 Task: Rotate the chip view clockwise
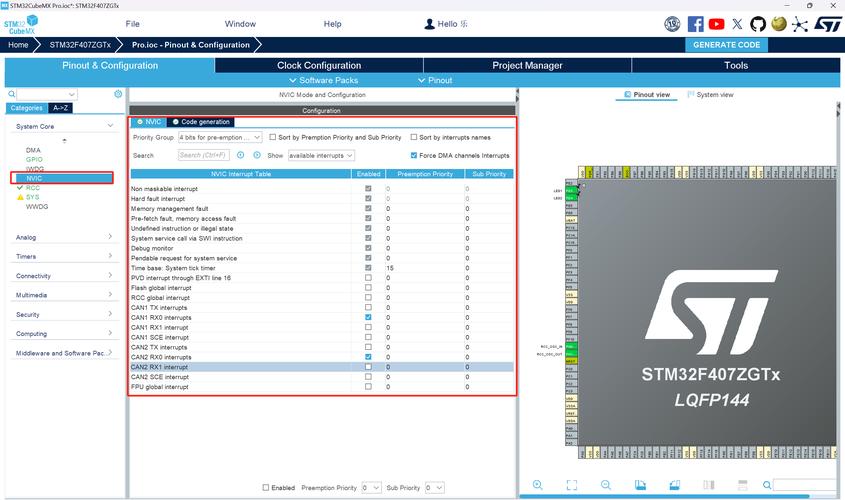point(640,485)
